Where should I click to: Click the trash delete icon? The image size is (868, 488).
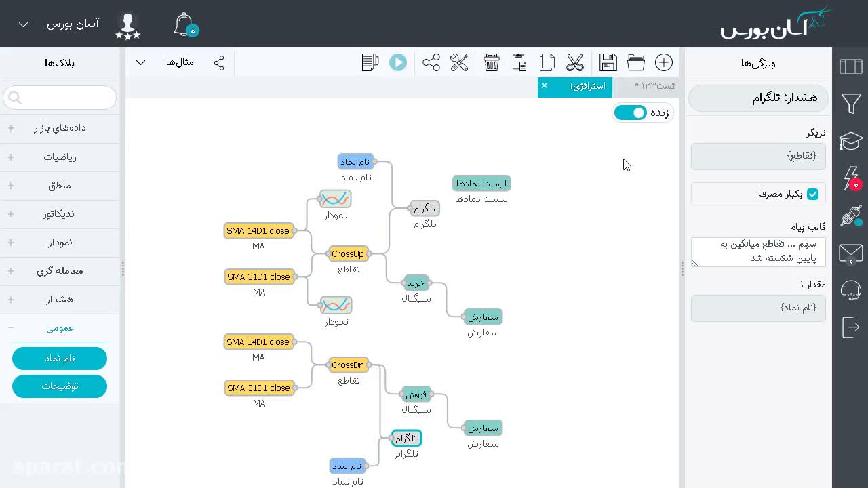(492, 62)
